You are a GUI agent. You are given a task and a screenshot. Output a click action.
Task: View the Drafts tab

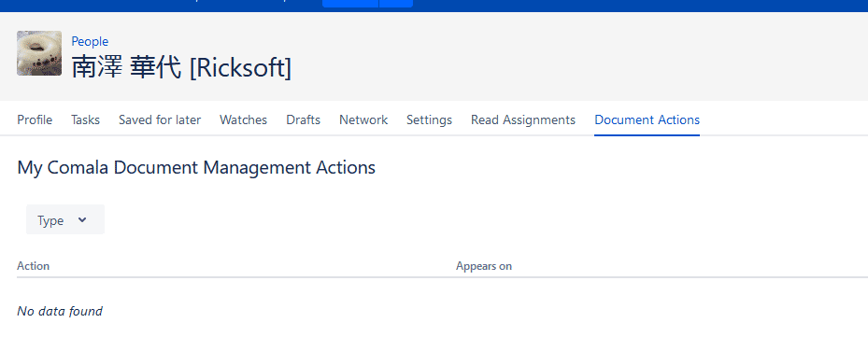pos(303,119)
